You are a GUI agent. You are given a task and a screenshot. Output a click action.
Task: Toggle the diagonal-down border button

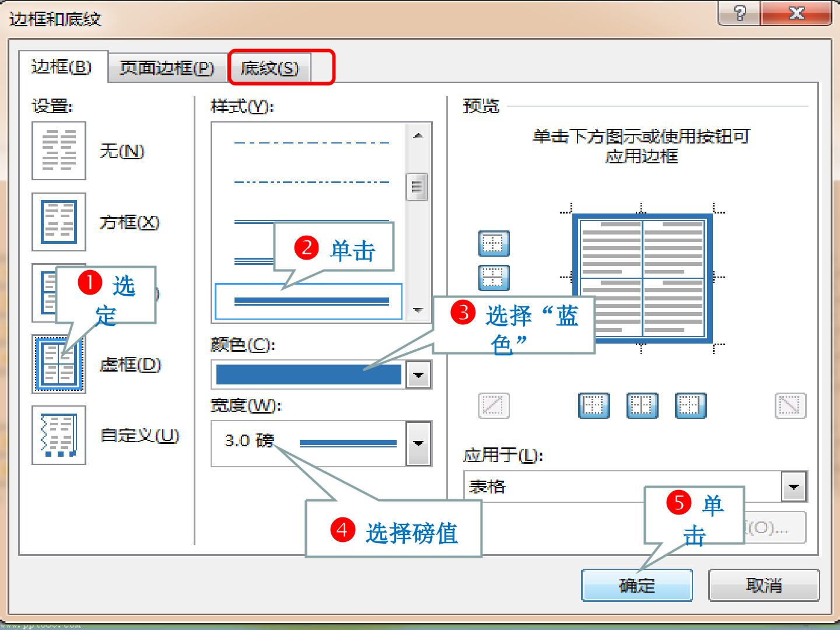[790, 405]
